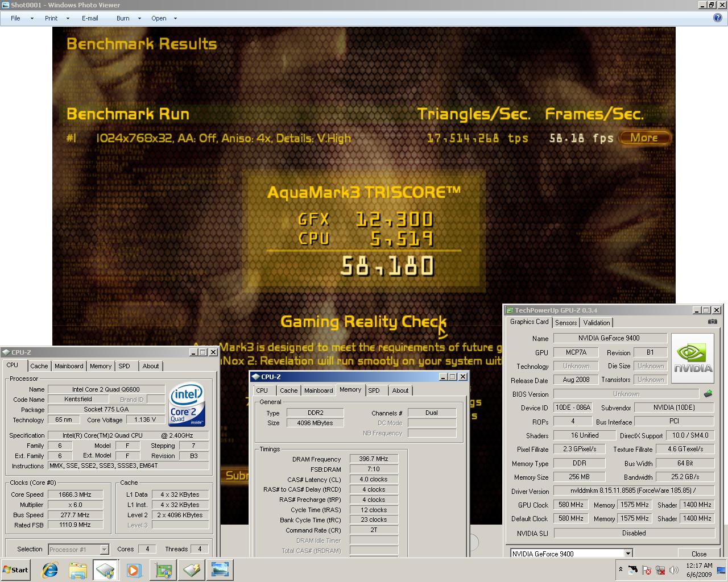The image size is (728, 582).
Task: Open the About tab in Memory CPU-Z window
Action: [x=400, y=390]
